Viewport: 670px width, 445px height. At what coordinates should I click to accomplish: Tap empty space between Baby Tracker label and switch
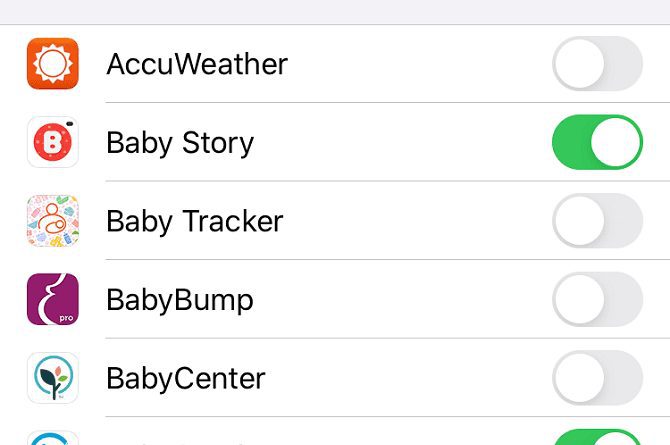coord(417,221)
